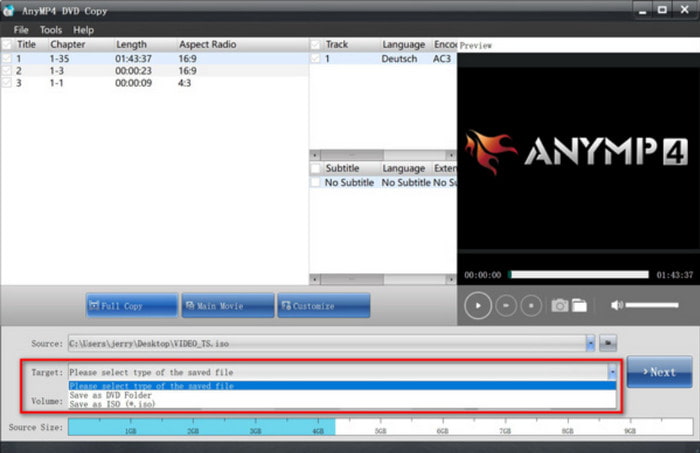The image size is (700, 453).
Task: Click the Full Copy button
Action: 132,306
